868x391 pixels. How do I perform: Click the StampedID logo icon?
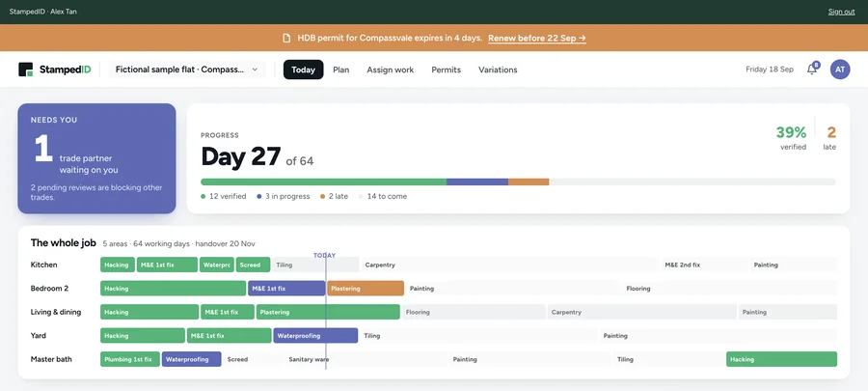coord(25,70)
